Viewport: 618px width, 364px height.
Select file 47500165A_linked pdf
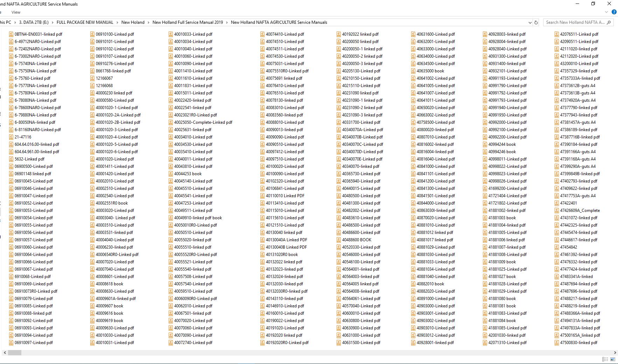coord(578,335)
